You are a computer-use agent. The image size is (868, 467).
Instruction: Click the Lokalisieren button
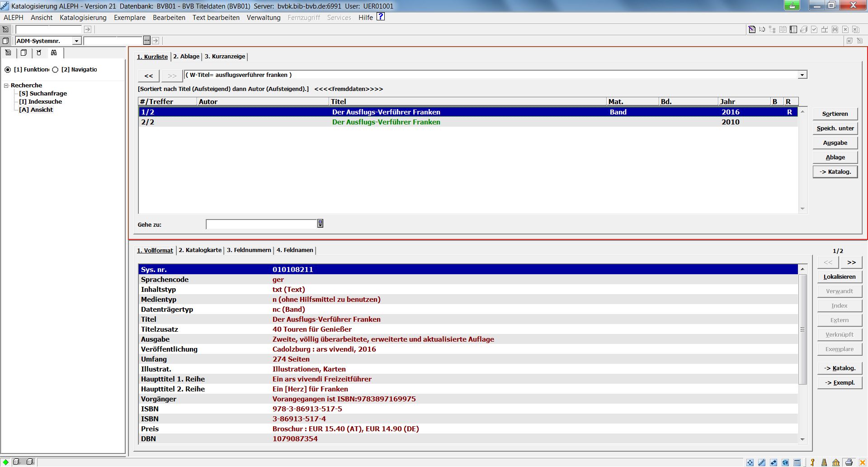pyautogui.click(x=839, y=277)
